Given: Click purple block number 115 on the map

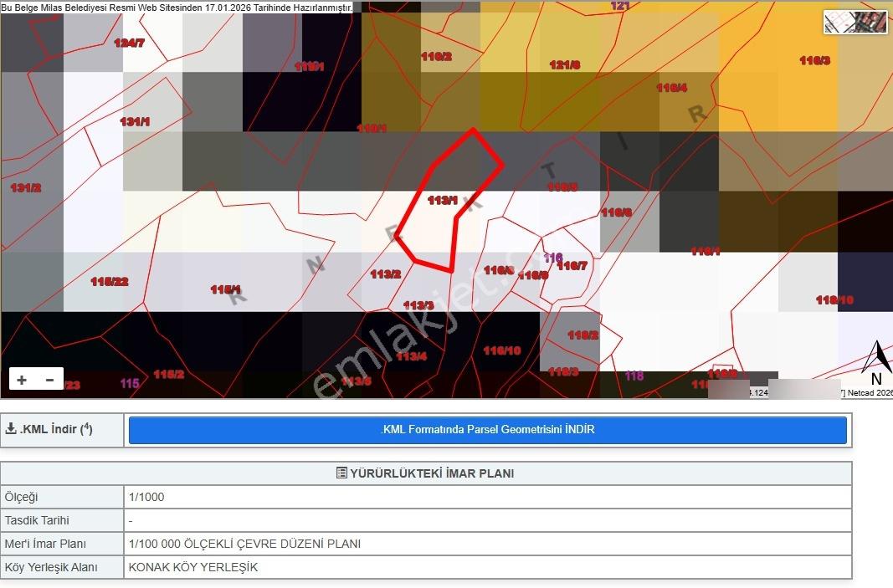Looking at the screenshot, I should tap(130, 383).
